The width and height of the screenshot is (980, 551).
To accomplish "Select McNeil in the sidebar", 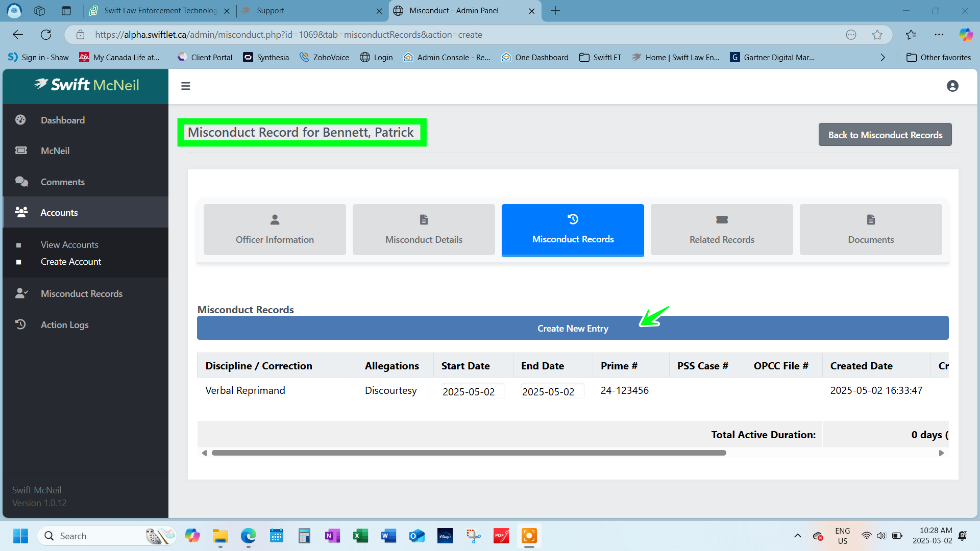I will [55, 151].
